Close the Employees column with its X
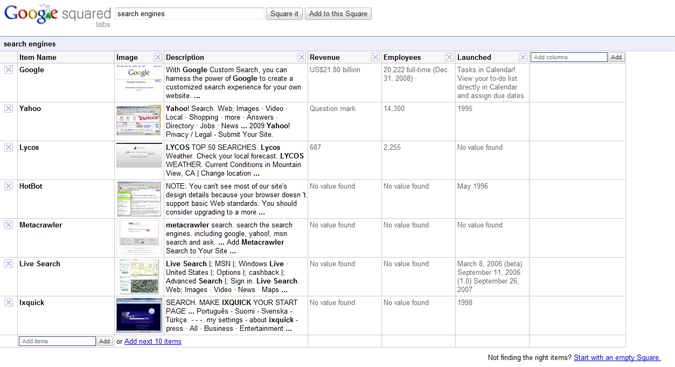The image size is (675, 367). click(x=449, y=57)
